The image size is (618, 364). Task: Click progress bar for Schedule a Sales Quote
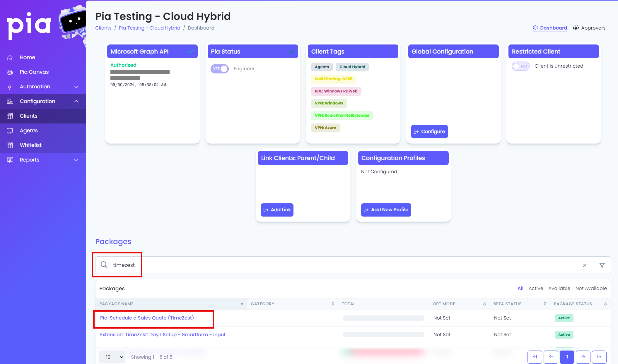383,318
